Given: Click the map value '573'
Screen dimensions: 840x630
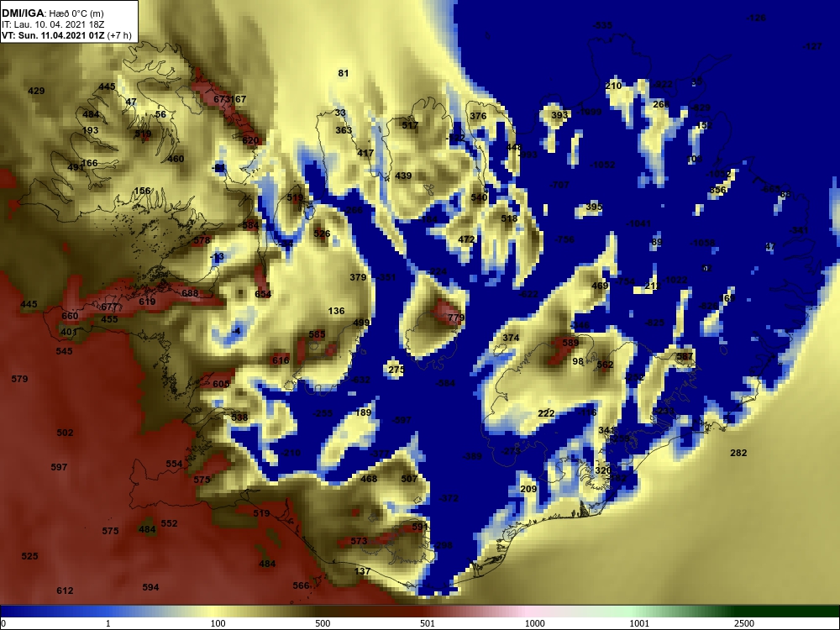Looking at the screenshot, I should [359, 542].
